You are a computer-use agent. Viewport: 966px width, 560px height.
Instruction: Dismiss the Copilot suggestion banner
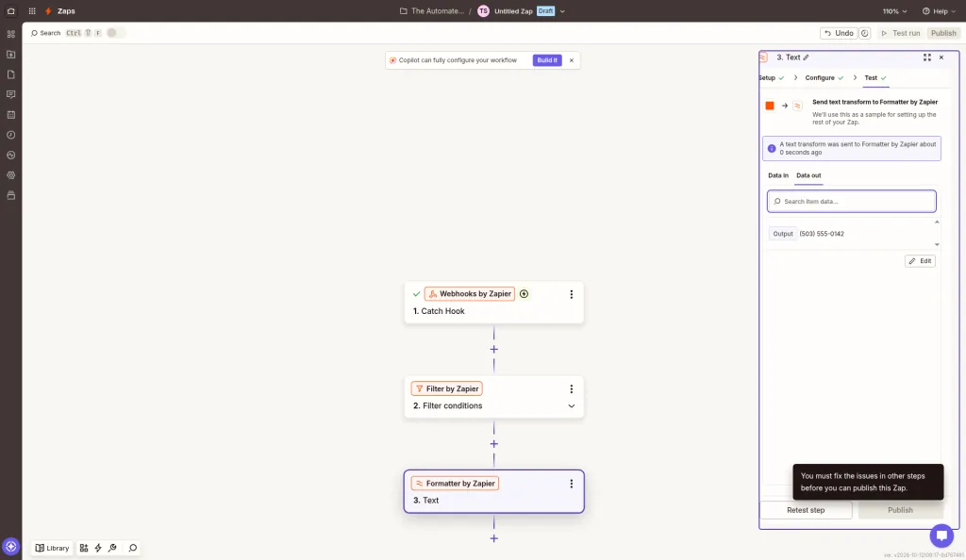pos(572,60)
